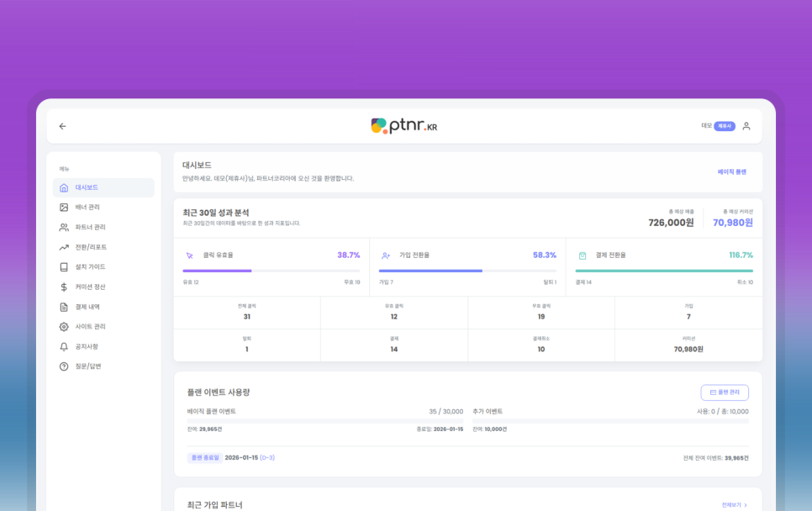This screenshot has height=511, width=812.
Task: Click the 전체 클릭 31 cell
Action: [x=247, y=312]
